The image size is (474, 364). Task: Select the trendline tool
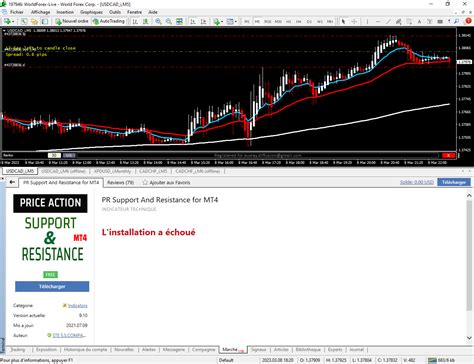click(x=388, y=21)
